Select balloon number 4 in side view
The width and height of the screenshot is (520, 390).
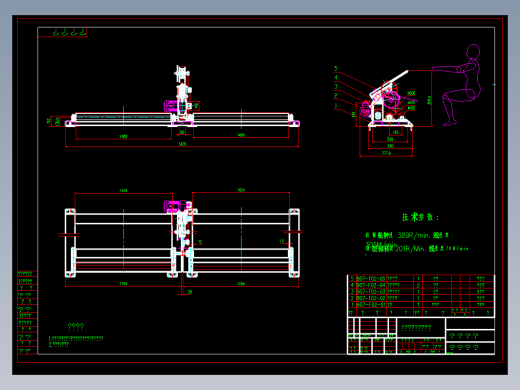(x=336, y=77)
